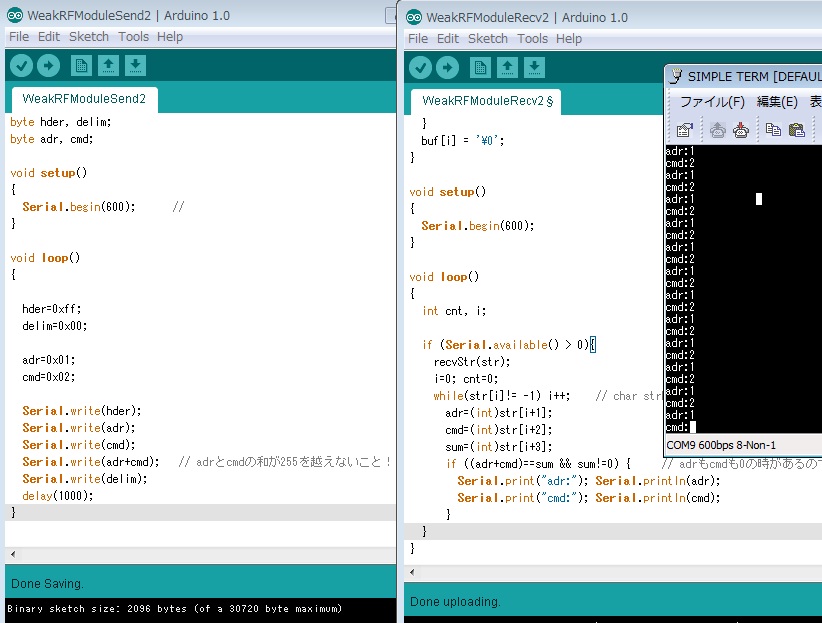Click the line "delay(1000);"

click(58, 496)
